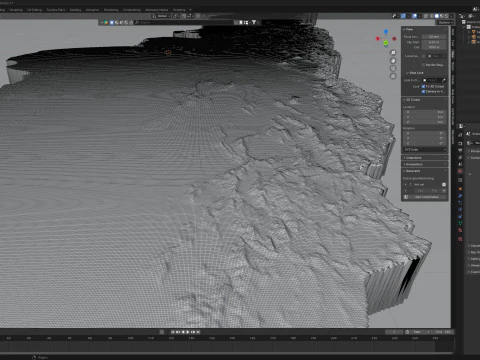Switch to the Scripting workspace tab
The width and height of the screenshot is (480, 360).
pyautogui.click(x=179, y=10)
